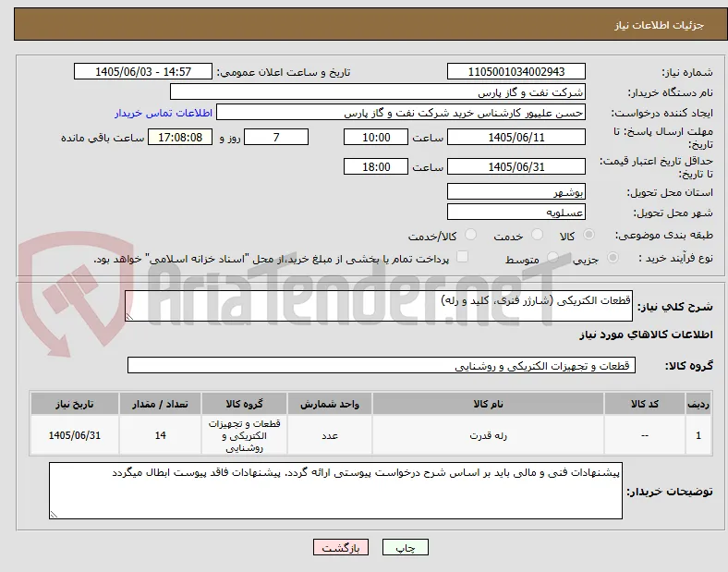Click the اطلاعات کالاهای مورد نیاز section heading
The width and height of the screenshot is (728, 572).
click(646, 335)
